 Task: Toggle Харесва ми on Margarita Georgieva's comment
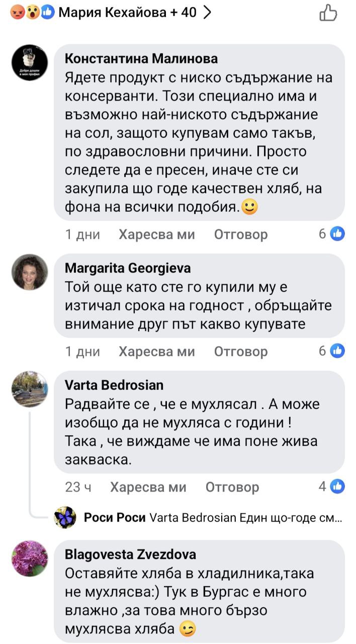(x=157, y=352)
